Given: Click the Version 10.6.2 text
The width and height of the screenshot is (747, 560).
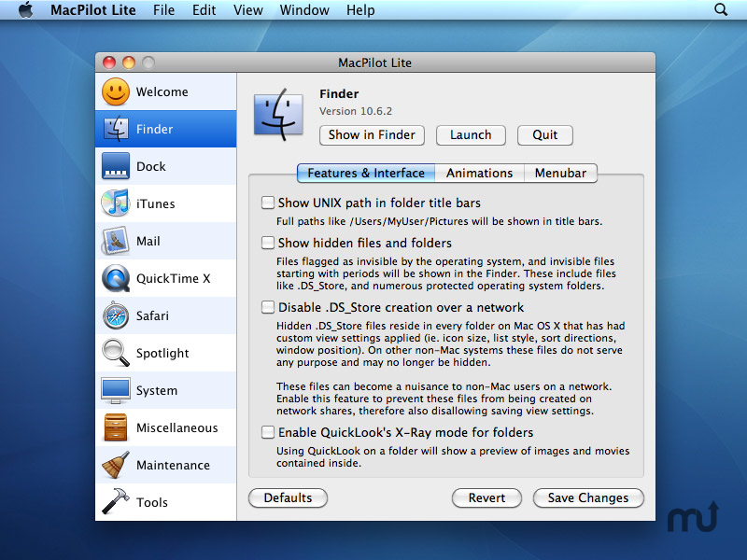Looking at the screenshot, I should point(356,111).
